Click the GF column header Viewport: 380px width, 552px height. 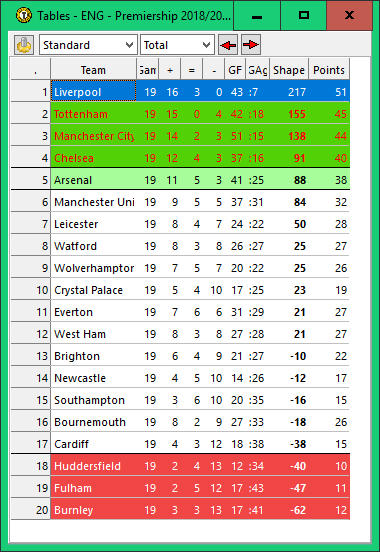tap(235, 70)
